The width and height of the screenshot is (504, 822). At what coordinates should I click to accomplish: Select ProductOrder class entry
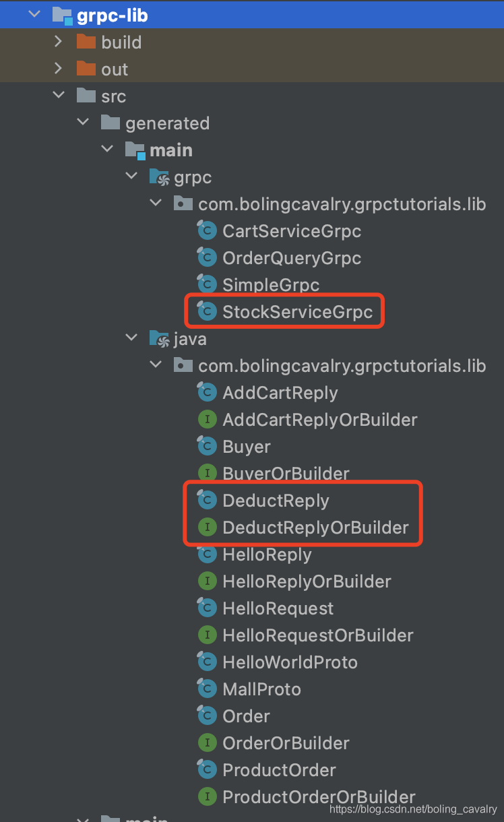click(x=279, y=770)
